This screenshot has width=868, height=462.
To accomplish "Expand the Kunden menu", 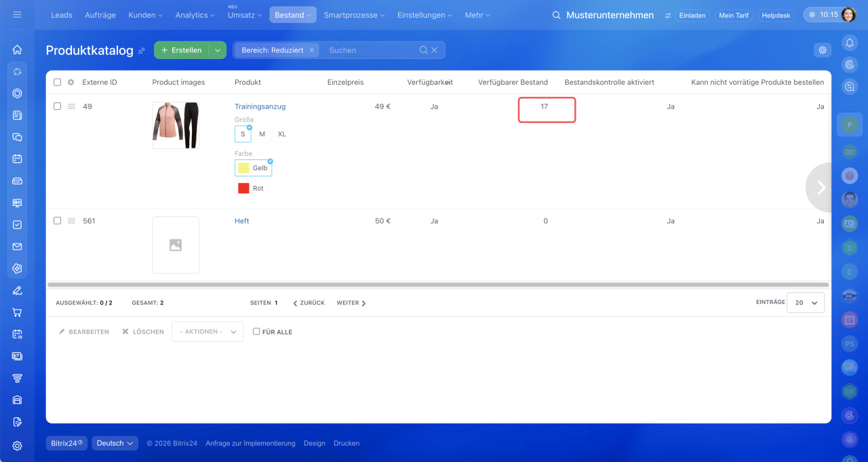I will (x=145, y=15).
